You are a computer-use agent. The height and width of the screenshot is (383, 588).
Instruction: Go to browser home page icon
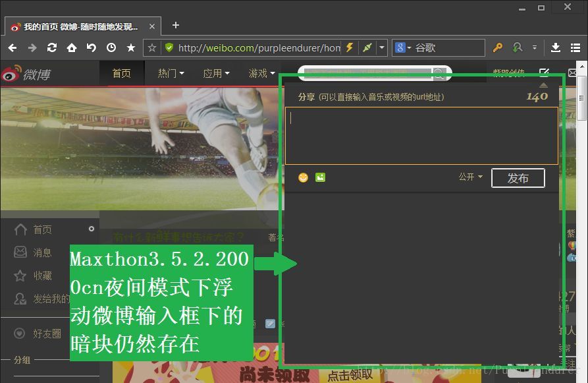[71, 47]
